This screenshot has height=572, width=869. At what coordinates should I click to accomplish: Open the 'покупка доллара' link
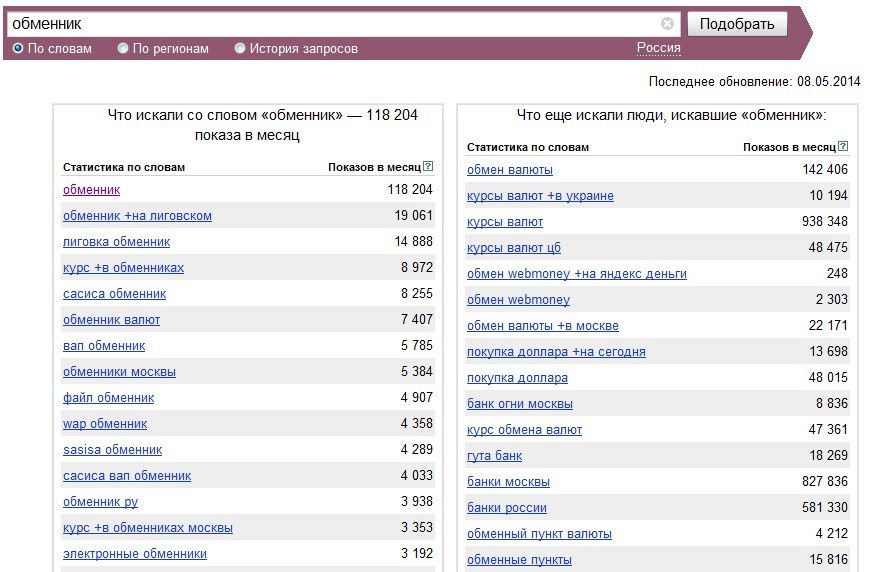point(517,379)
